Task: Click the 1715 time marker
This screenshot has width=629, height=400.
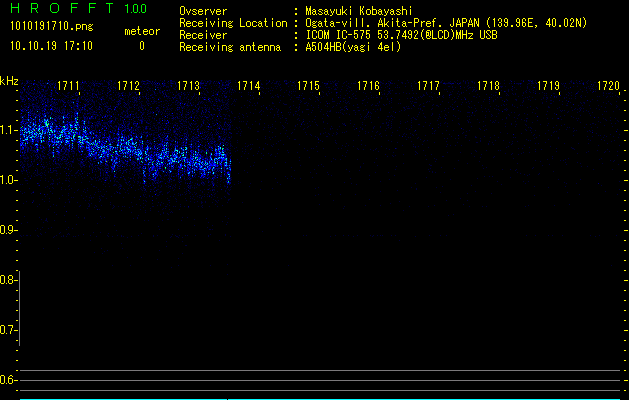Action: [308, 86]
